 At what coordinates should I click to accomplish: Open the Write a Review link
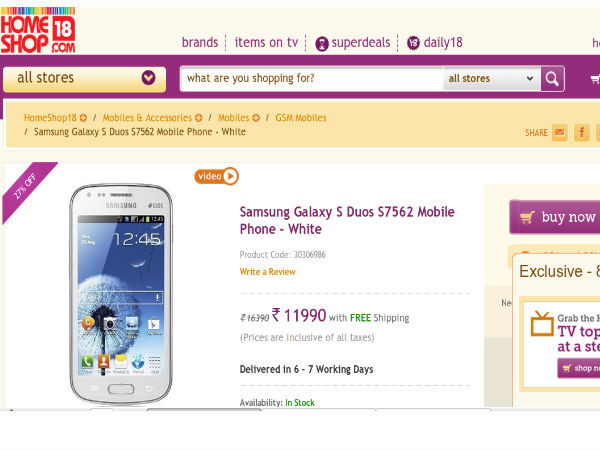coord(267,271)
